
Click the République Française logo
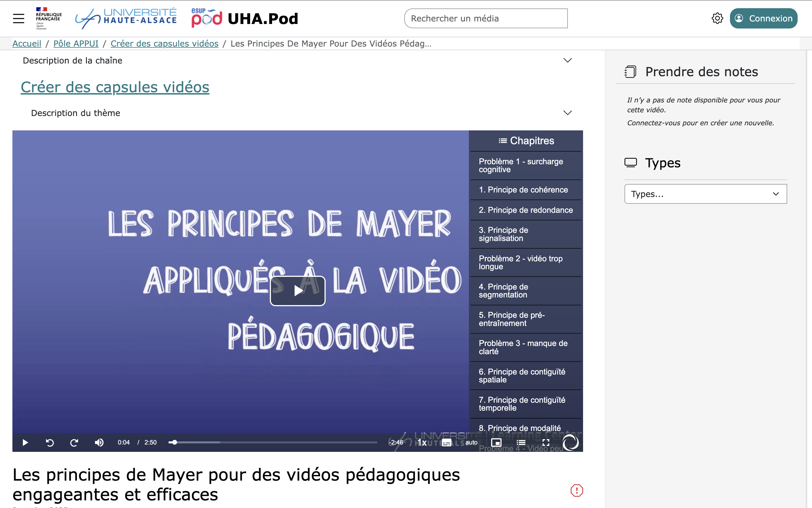coord(49,18)
